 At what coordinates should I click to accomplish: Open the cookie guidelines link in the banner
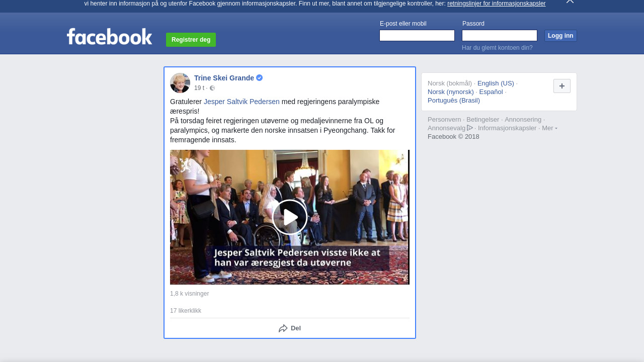[x=496, y=4]
